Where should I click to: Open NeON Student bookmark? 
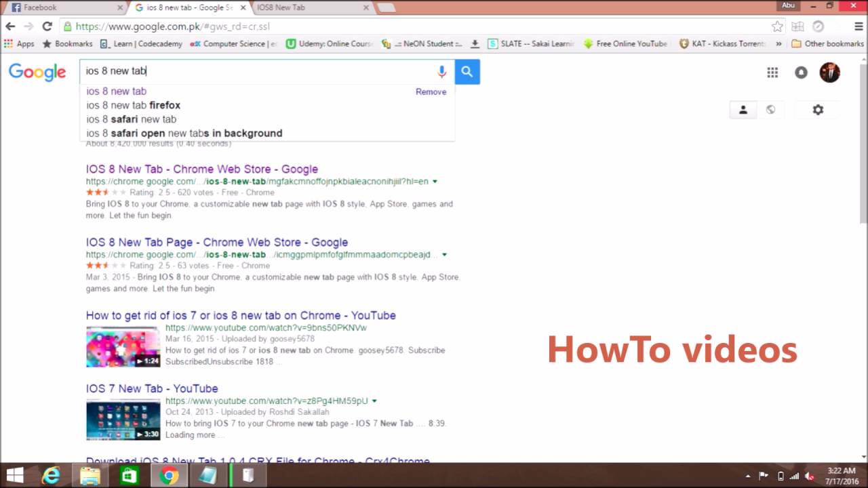click(422, 43)
